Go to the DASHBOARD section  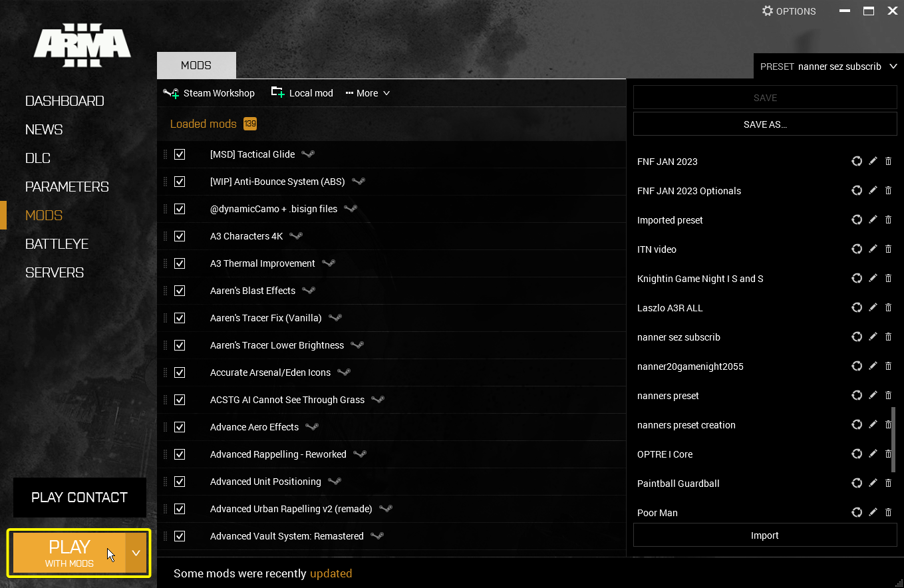tap(65, 101)
